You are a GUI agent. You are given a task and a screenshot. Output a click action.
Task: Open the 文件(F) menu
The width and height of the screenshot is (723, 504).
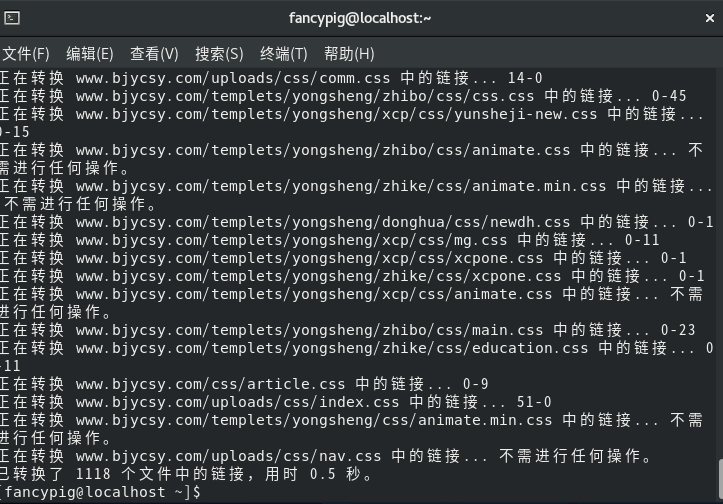[25, 54]
